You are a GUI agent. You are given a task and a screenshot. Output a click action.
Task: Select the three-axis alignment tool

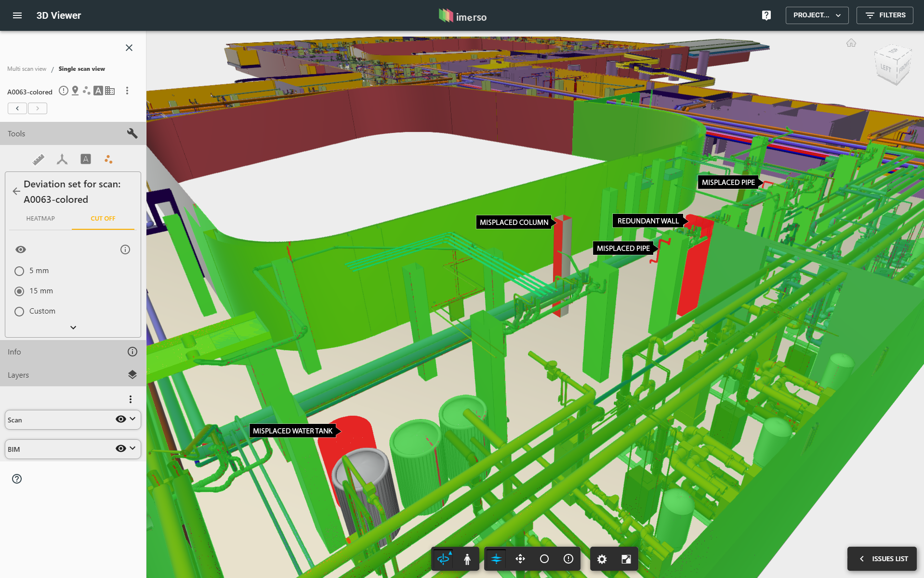point(62,159)
